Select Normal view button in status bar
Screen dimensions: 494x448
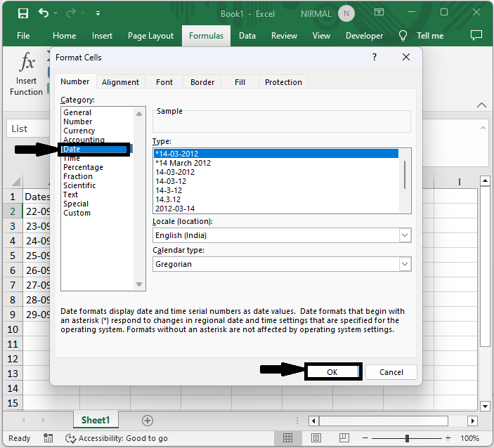click(x=288, y=438)
